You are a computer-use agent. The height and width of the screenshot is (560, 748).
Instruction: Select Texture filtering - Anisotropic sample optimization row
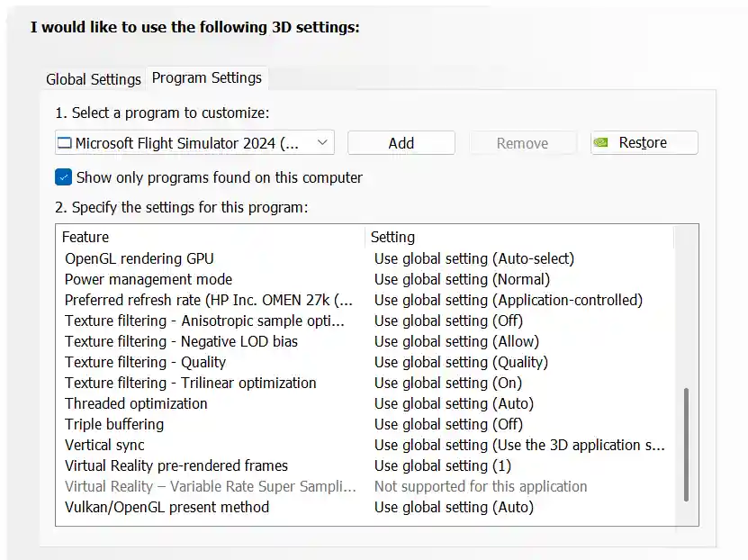click(204, 321)
